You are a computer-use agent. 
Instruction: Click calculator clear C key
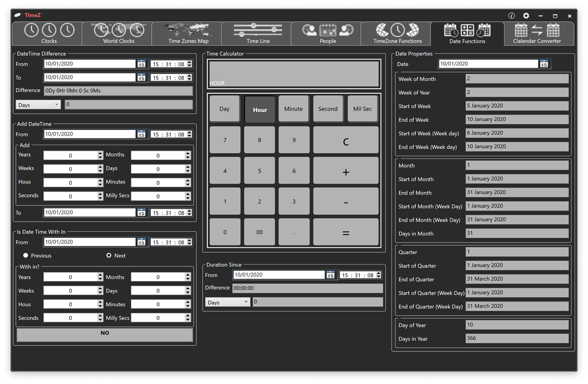(x=346, y=140)
